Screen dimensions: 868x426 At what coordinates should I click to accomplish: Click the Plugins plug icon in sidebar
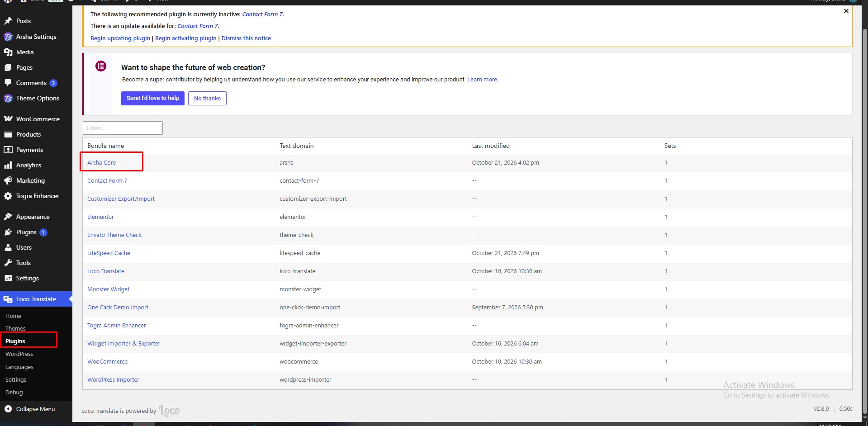tap(8, 232)
